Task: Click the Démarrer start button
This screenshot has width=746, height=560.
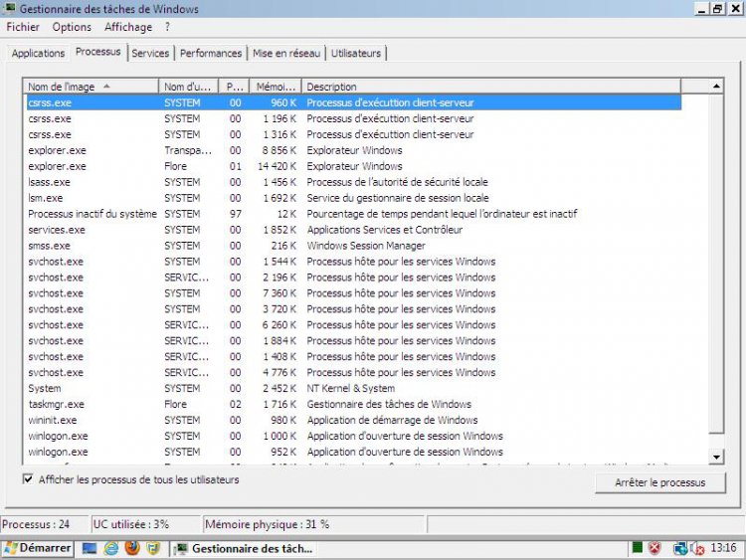Action: [37, 548]
